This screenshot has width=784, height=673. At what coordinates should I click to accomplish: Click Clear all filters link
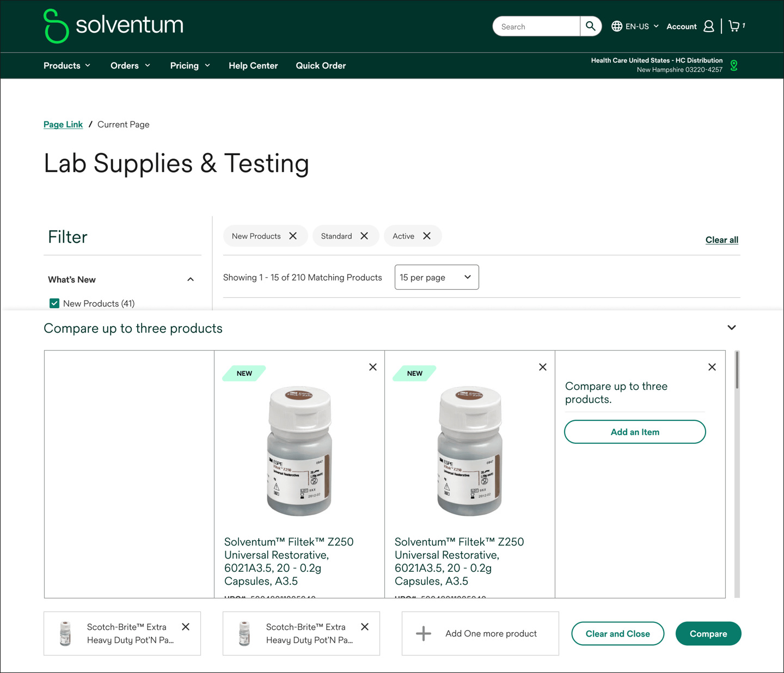pos(722,240)
